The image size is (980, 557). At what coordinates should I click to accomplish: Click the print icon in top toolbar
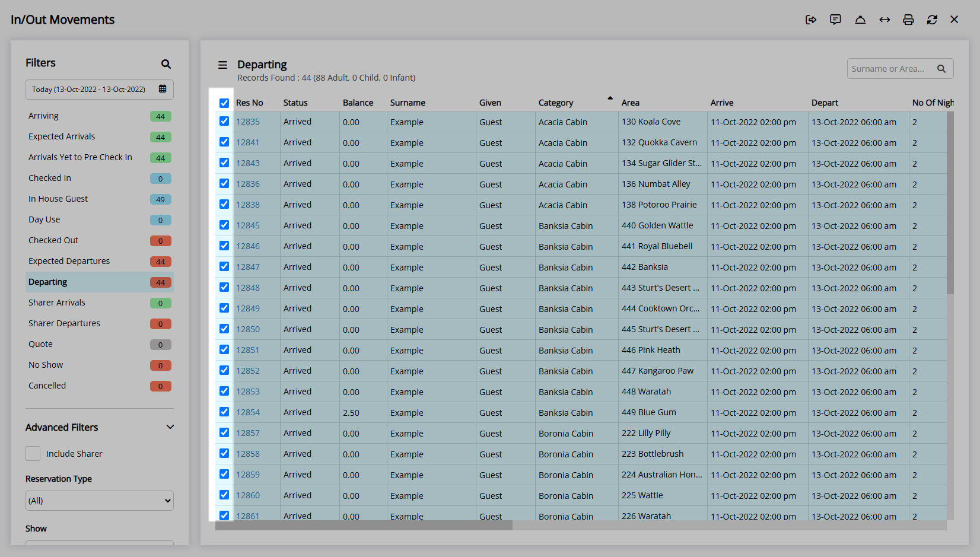tap(908, 20)
